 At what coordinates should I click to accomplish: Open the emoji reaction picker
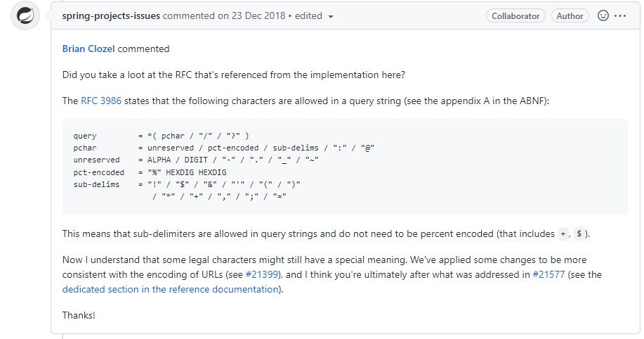point(603,15)
